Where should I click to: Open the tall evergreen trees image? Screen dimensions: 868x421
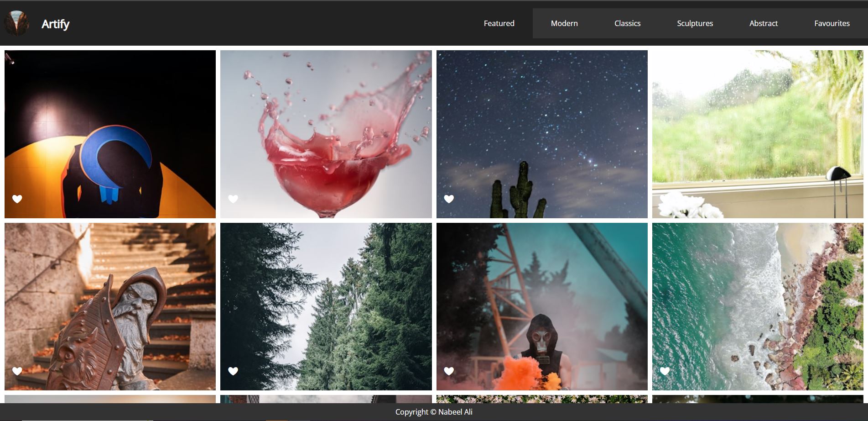tap(326, 306)
